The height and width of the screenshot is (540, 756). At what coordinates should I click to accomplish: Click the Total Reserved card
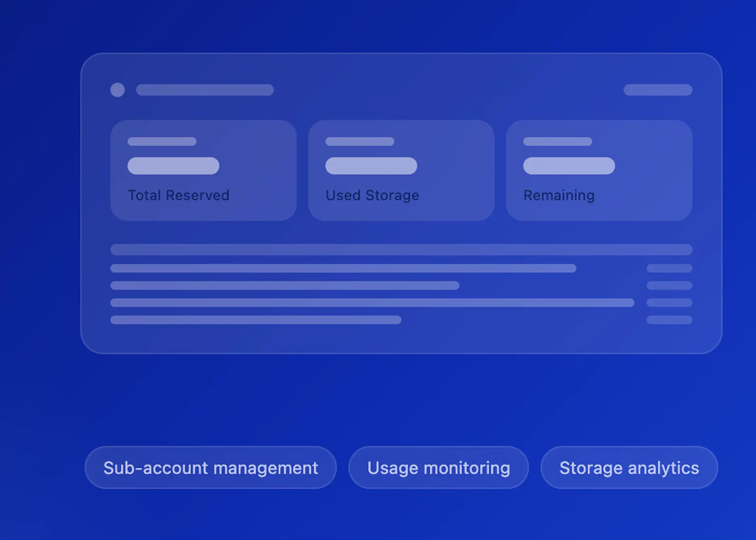pos(204,170)
